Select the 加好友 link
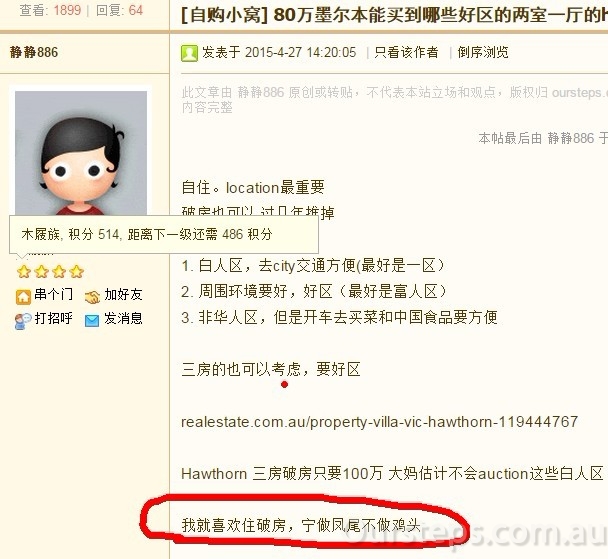 click(123, 295)
